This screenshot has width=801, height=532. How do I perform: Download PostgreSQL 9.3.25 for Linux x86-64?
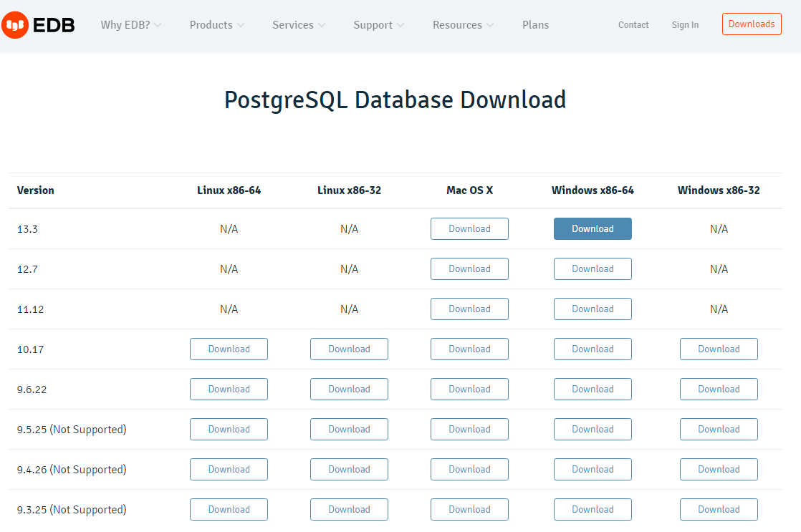point(229,509)
